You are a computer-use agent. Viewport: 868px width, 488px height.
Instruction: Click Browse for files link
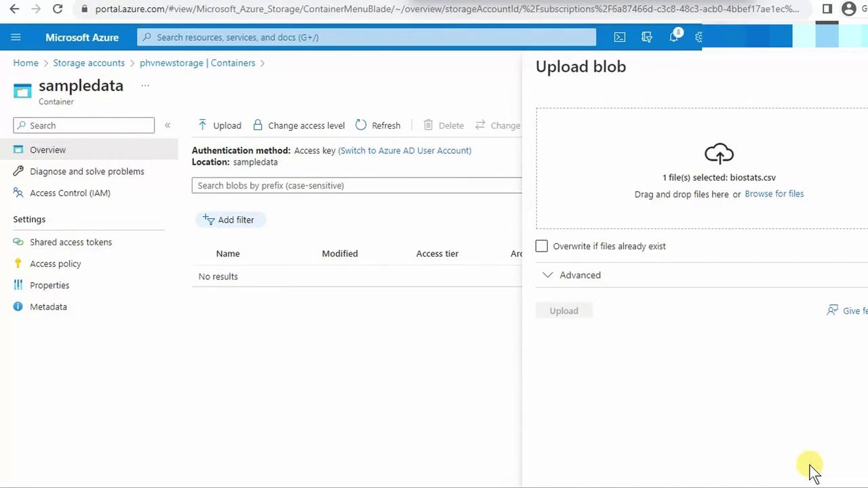tap(774, 194)
